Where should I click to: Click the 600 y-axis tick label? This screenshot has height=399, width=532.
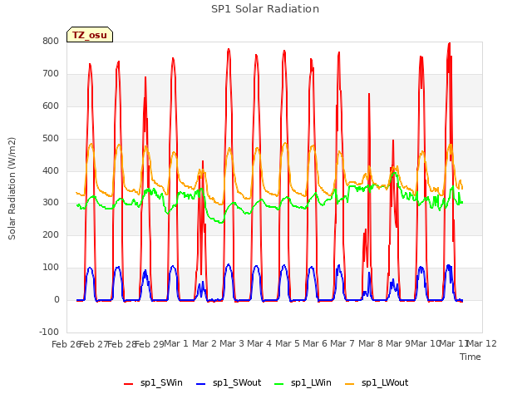pos(51,106)
